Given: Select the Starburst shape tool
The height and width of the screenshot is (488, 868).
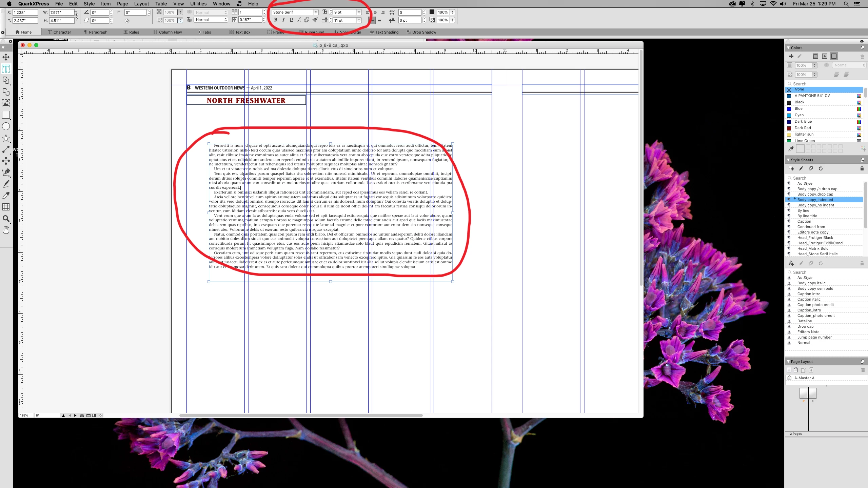Looking at the screenshot, I should (x=6, y=138).
